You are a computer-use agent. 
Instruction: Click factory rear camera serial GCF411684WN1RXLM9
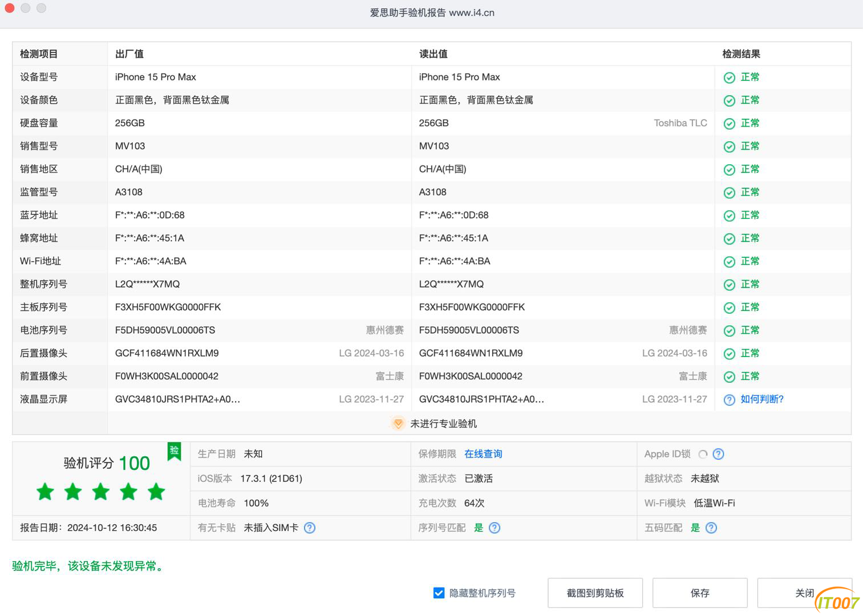(x=167, y=353)
